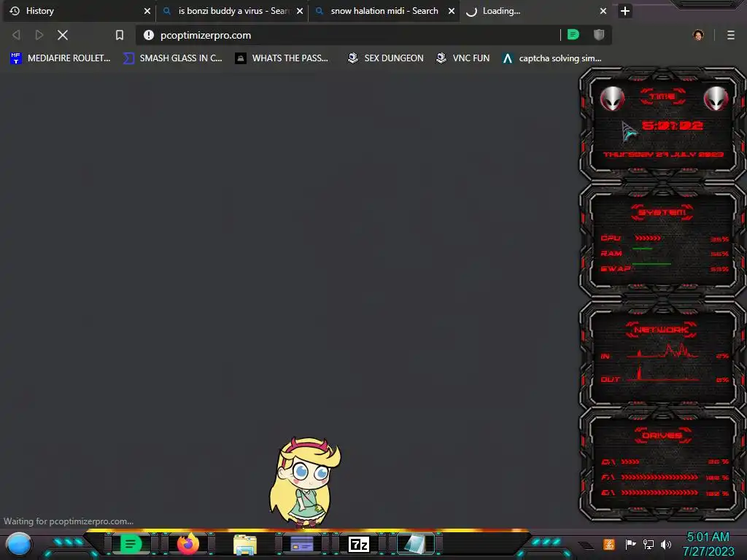Click the network IN graph
This screenshot has width=747, height=560.
(x=662, y=351)
